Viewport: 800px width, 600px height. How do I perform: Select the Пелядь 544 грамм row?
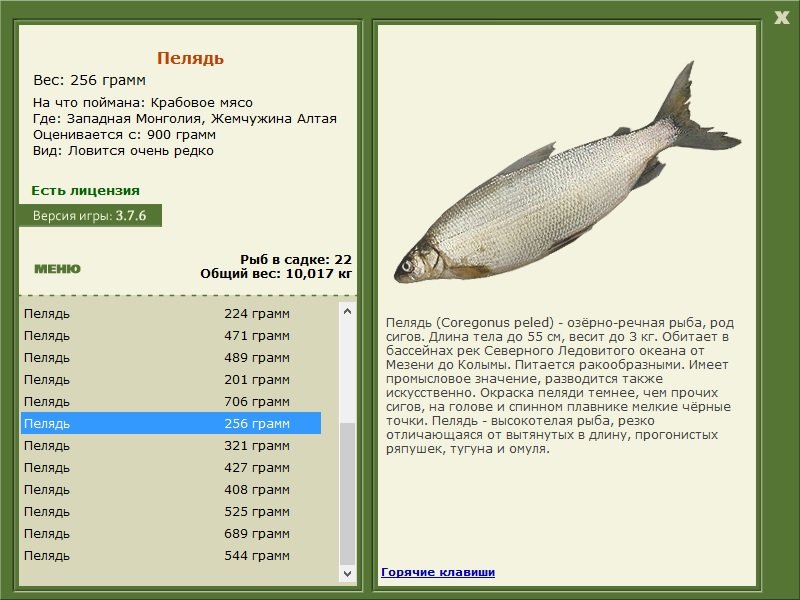[171, 555]
